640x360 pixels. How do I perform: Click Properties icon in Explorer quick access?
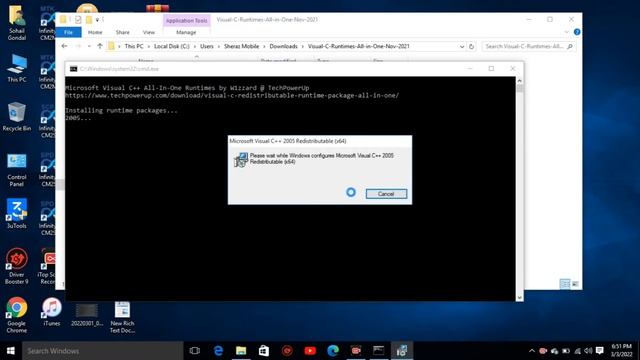tap(78, 20)
